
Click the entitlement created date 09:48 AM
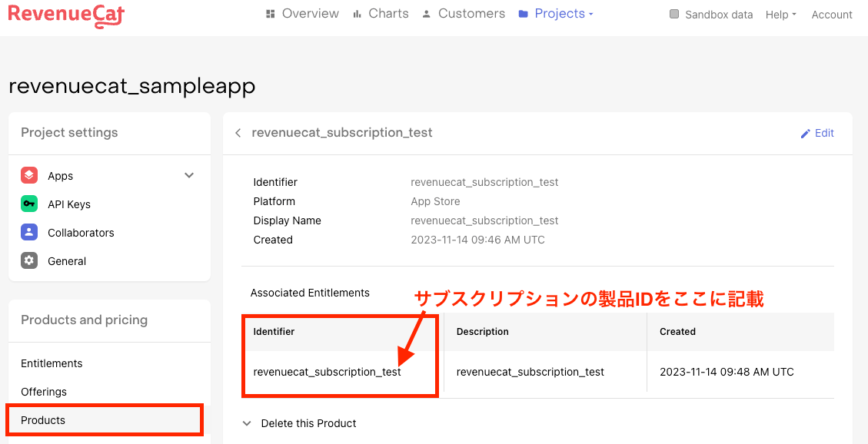pyautogui.click(x=727, y=372)
